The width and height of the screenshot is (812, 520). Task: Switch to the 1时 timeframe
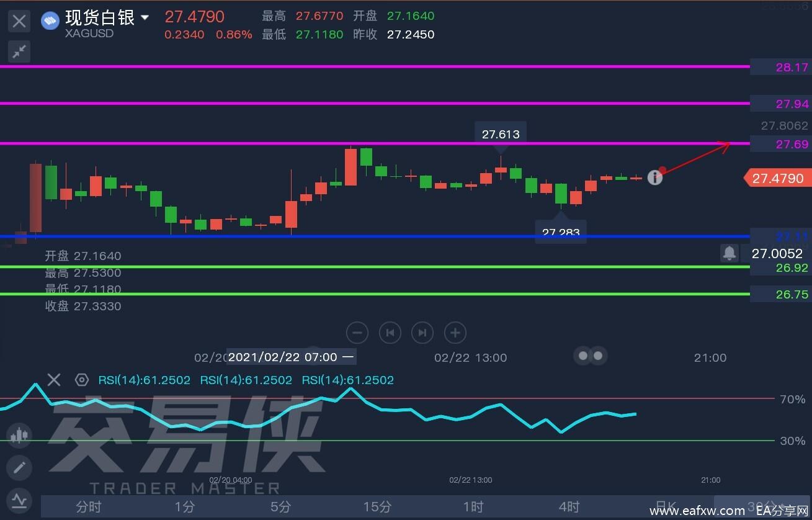(x=473, y=507)
